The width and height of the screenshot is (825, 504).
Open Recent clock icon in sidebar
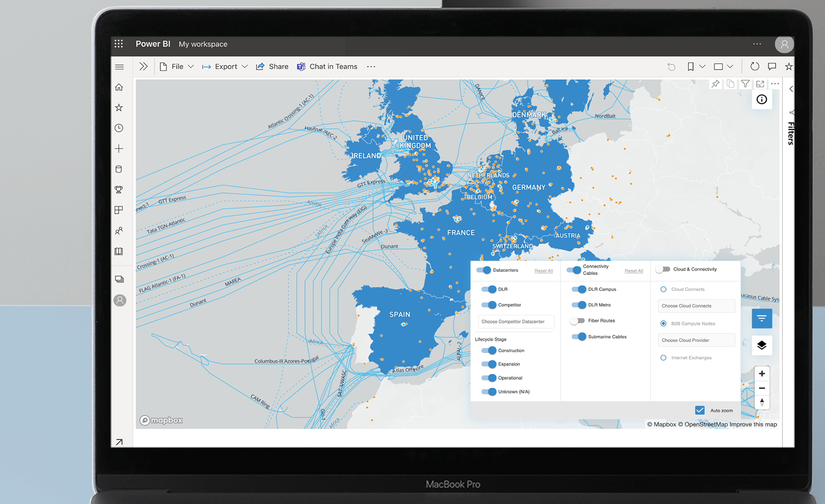click(119, 128)
